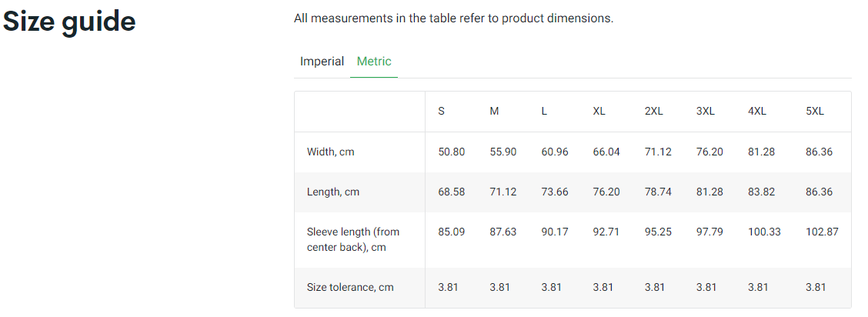Screen dimensions: 868x317
Task: Click length value 83.82 for 4XL
Action: [761, 192]
